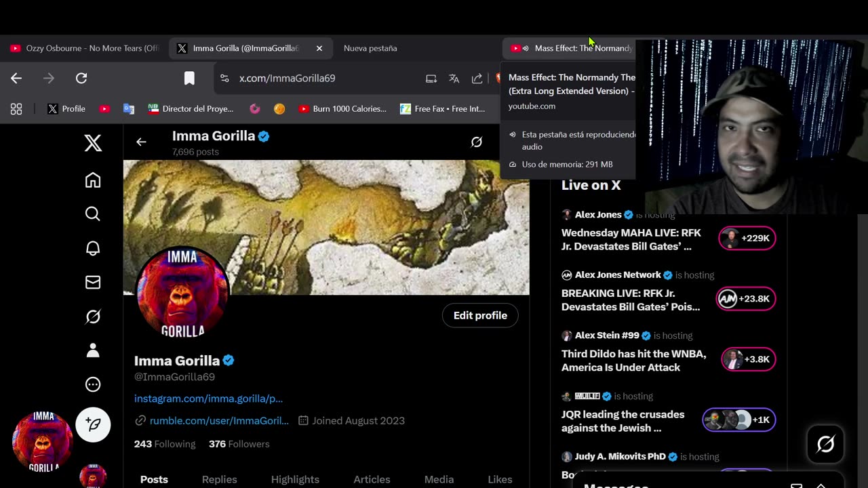Select the Highlights profile tab
Viewport: 868px width, 488px height.
click(295, 479)
